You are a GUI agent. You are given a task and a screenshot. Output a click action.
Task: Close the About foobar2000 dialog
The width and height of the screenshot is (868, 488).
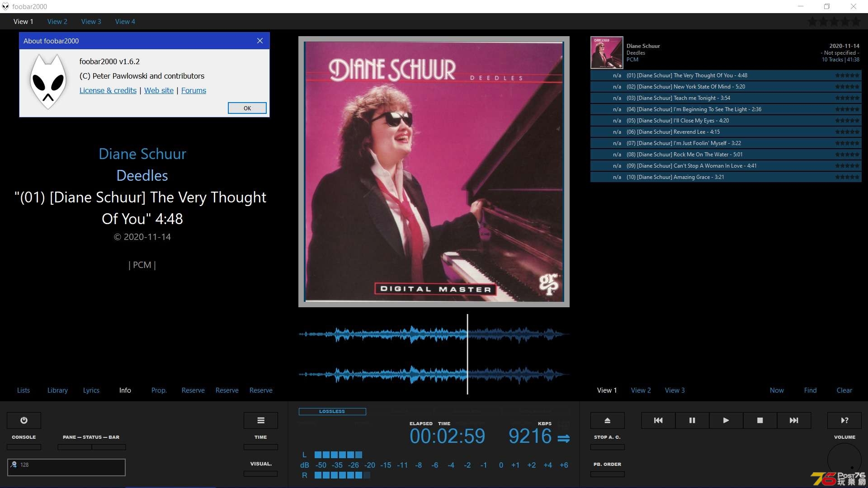260,41
